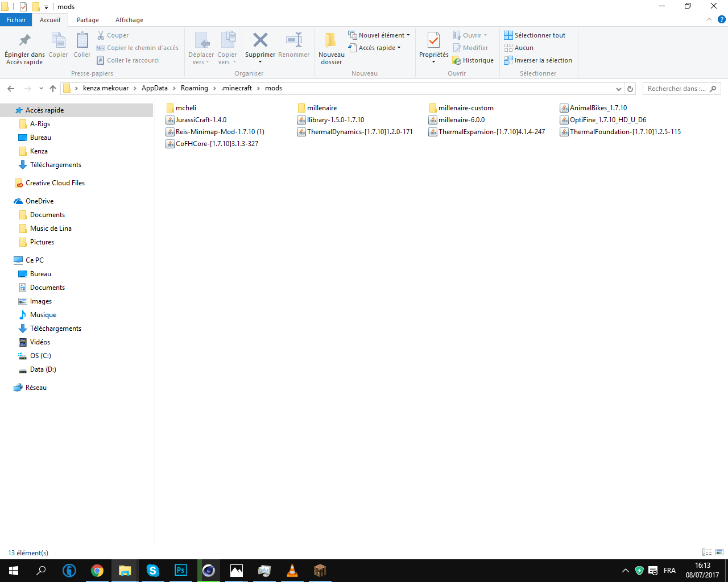Select Ce PC in navigation pane
Viewport: 728px width, 582px height.
tap(34, 260)
